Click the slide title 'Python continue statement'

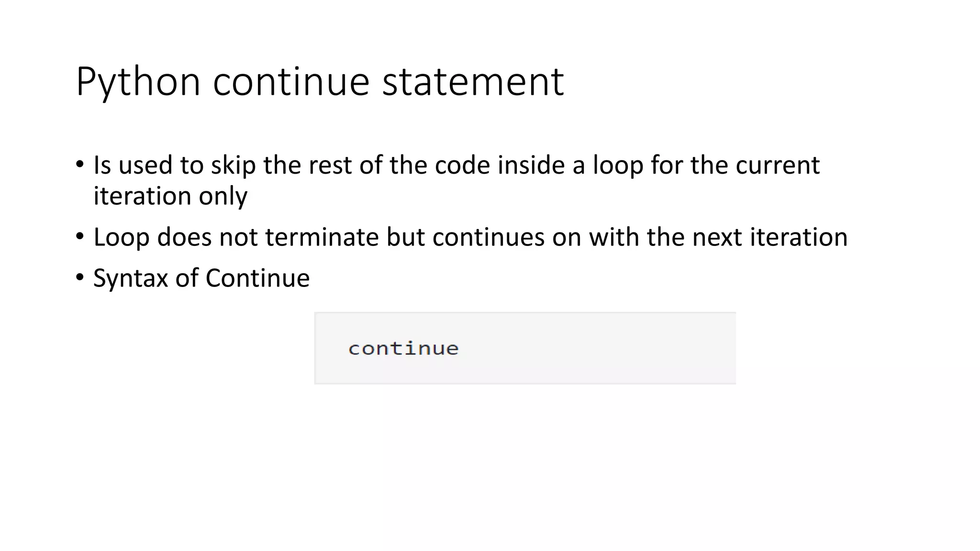[x=320, y=81]
